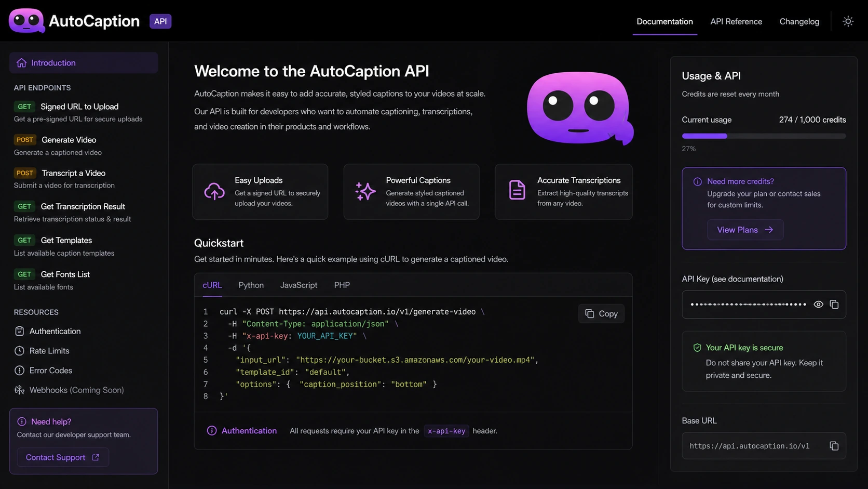868x489 pixels.
Task: Click the Accurate Transcriptions document icon
Action: 517,190
